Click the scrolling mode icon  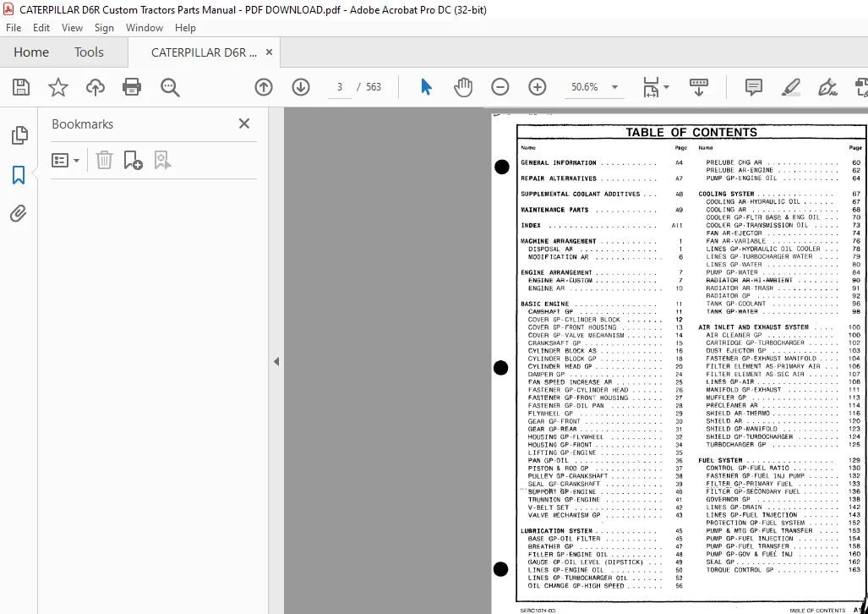pyautogui.click(x=699, y=87)
